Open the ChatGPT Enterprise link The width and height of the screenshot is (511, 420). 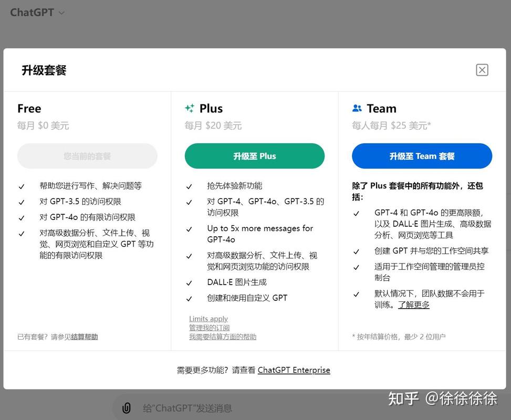pos(294,370)
